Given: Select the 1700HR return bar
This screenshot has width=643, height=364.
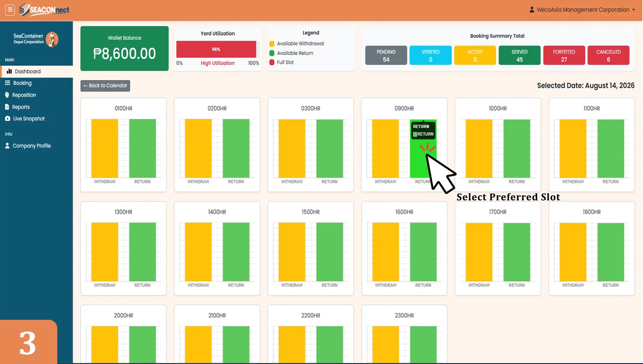Looking at the screenshot, I should coord(517,252).
